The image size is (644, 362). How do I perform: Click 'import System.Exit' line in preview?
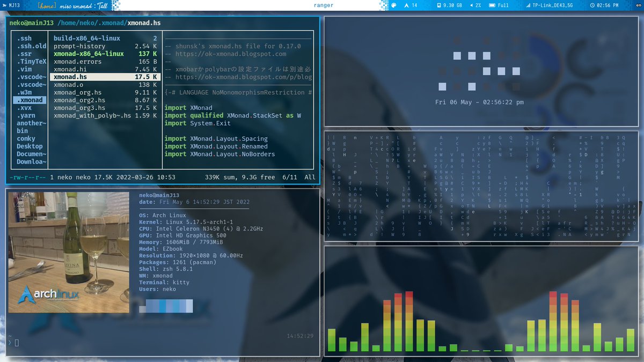197,123
